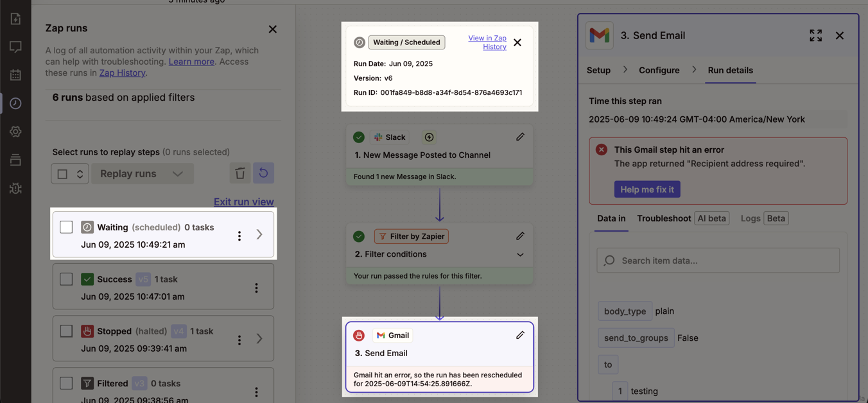The image size is (868, 403).
Task: Edit the Slack step with pencil icon
Action: tap(520, 137)
